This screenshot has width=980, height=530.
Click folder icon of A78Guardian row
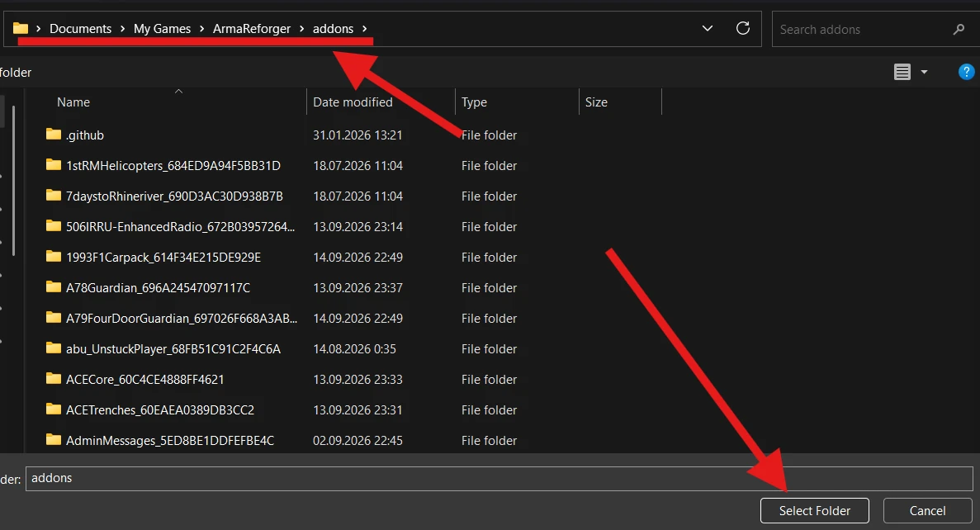53,287
